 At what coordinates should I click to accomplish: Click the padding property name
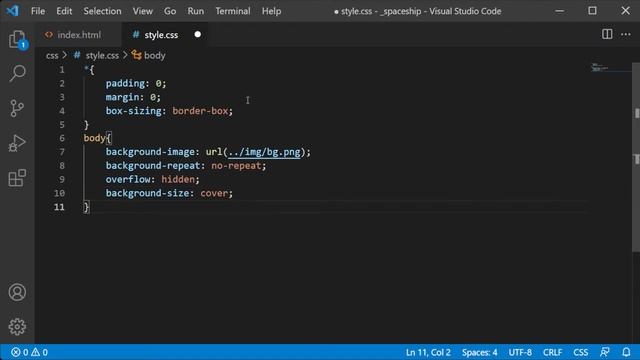(125, 83)
